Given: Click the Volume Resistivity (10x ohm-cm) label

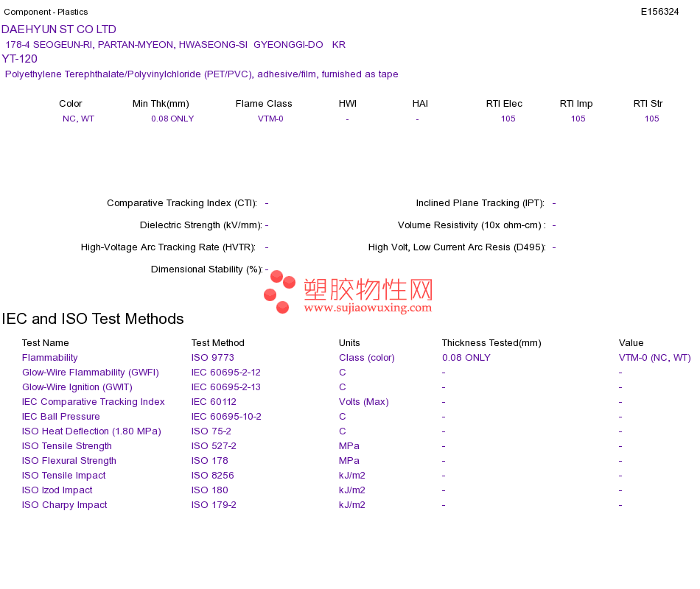Looking at the screenshot, I should coord(472,225).
